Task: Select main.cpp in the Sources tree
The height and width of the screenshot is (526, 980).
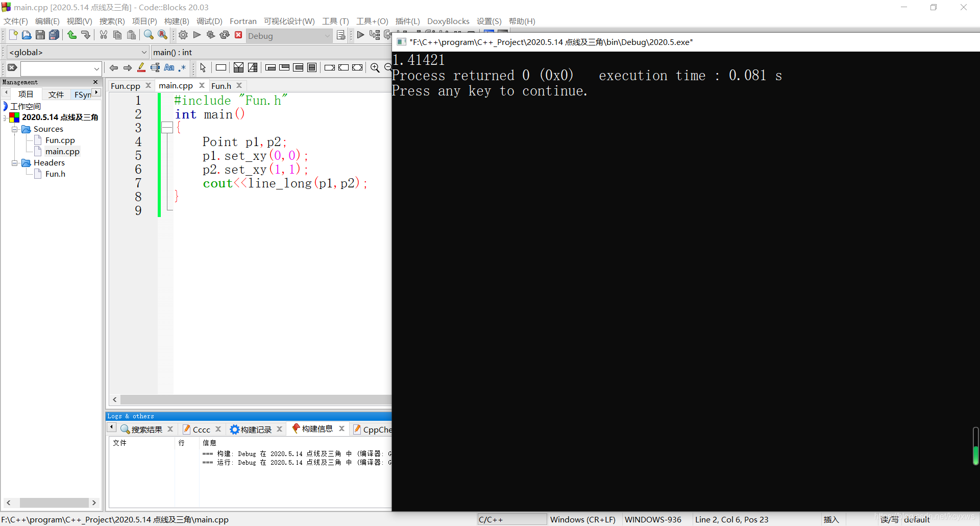Action: click(x=62, y=151)
